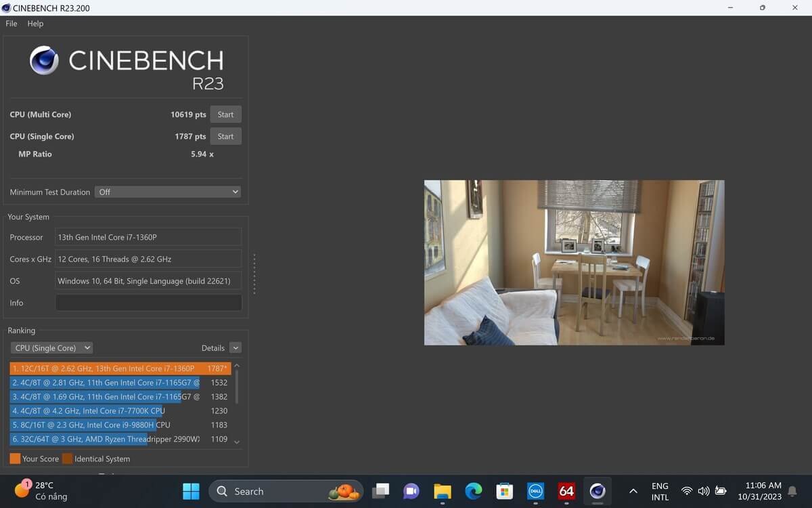
Task: Click the 1787 pts single core score
Action: 190,136
